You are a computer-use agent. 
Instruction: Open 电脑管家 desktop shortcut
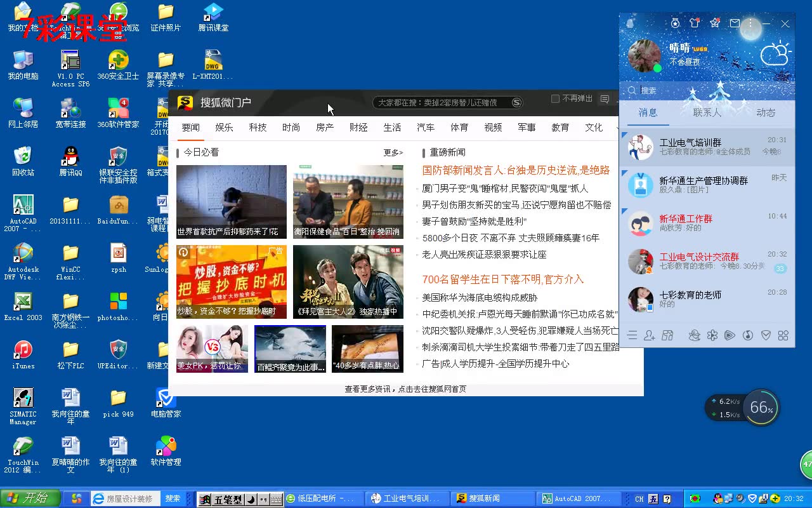166,403
